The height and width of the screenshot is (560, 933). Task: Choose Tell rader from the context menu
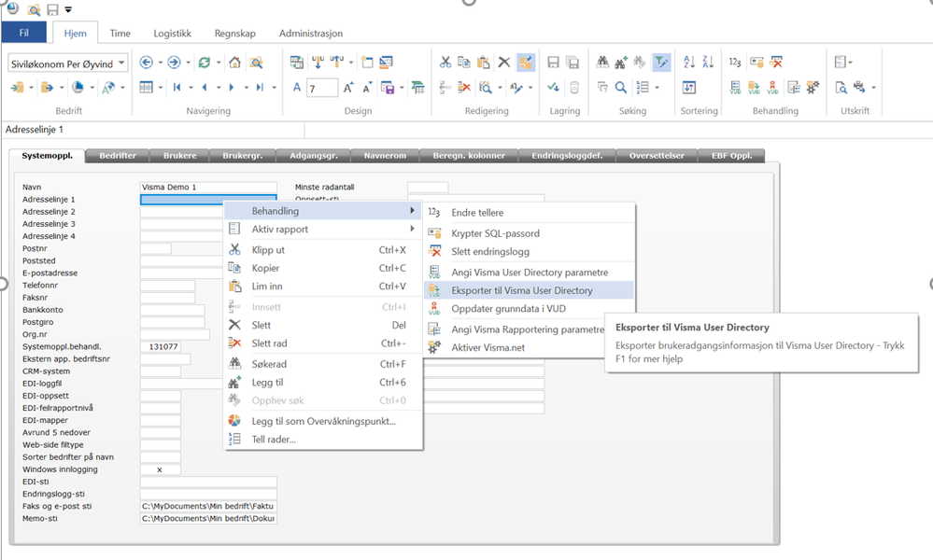pos(323,440)
